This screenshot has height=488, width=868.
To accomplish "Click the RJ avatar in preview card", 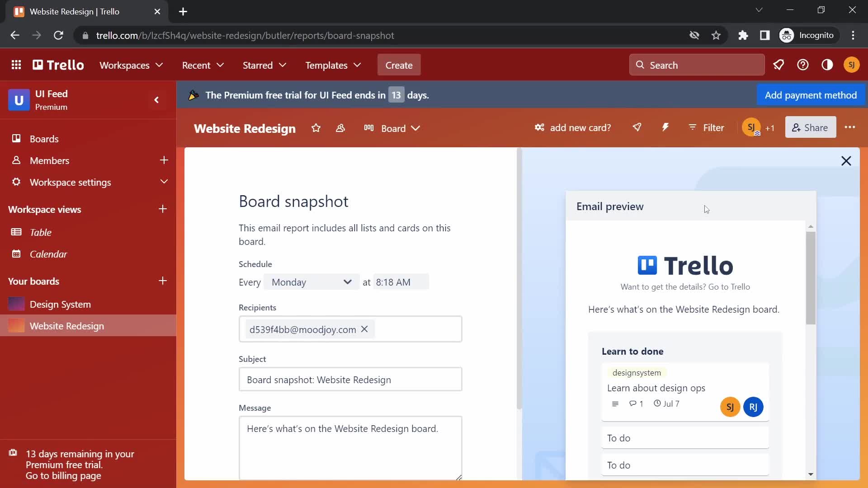I will tap(753, 407).
